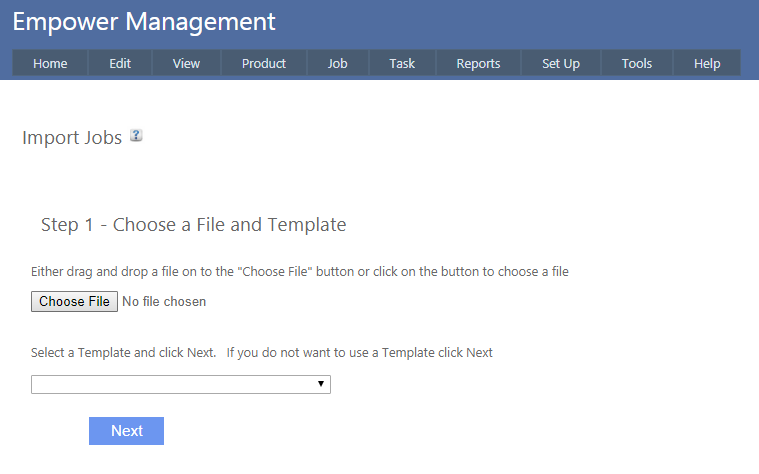Click the 'Select a Template' instruction text
The width and height of the screenshot is (759, 474).
[x=262, y=352]
